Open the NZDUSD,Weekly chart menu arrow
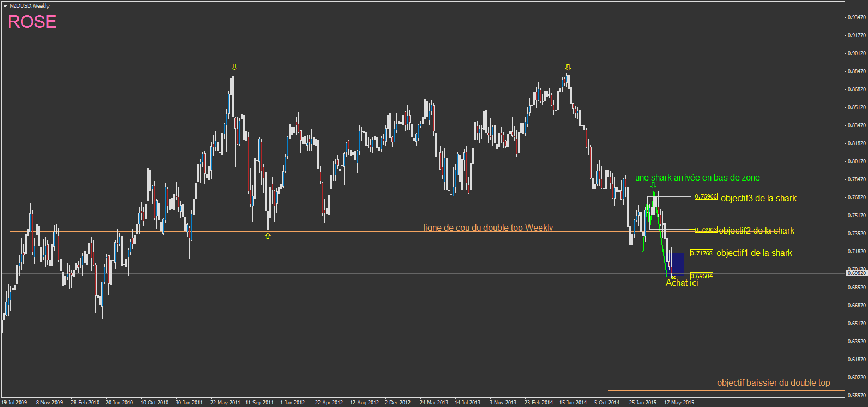This screenshot has height=407, width=868. pyautogui.click(x=5, y=6)
